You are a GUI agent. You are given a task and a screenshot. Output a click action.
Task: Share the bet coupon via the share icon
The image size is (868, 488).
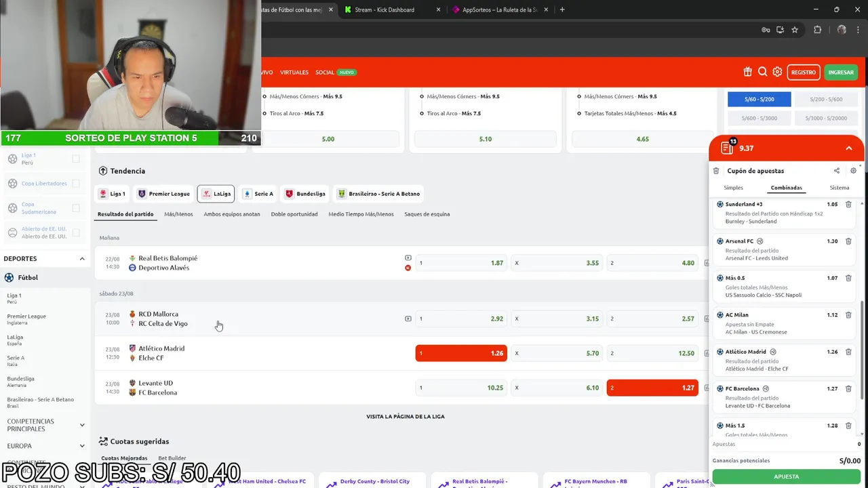point(837,171)
